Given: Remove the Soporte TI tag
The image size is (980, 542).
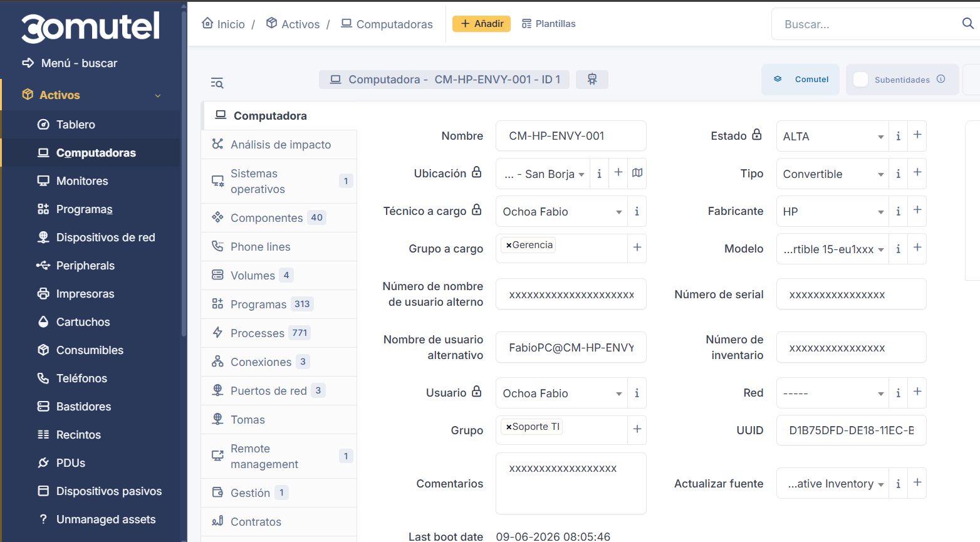Looking at the screenshot, I should click(509, 427).
